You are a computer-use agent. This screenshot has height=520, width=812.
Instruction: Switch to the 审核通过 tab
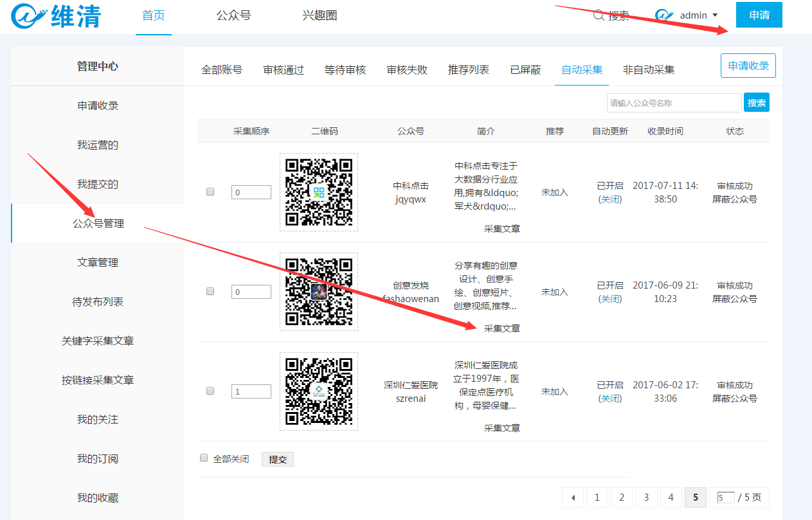pos(284,69)
